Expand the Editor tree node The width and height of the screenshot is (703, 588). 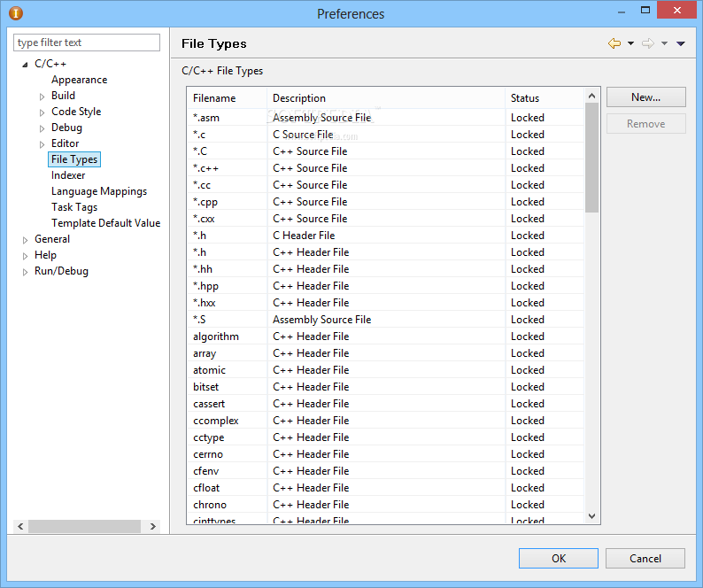click(42, 144)
